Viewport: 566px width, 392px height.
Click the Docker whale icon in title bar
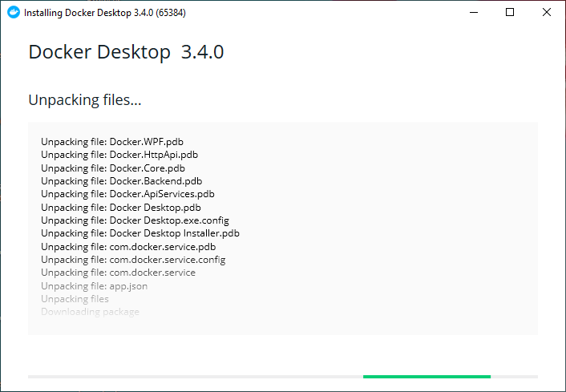point(14,12)
